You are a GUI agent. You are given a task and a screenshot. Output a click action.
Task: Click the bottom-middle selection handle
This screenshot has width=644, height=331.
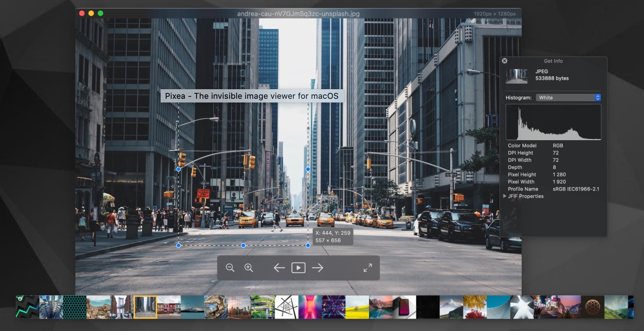(x=243, y=245)
